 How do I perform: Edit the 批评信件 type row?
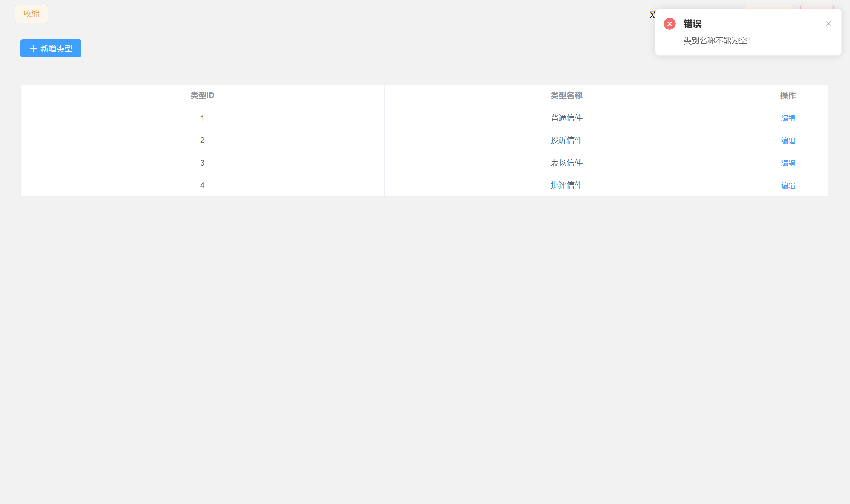788,186
